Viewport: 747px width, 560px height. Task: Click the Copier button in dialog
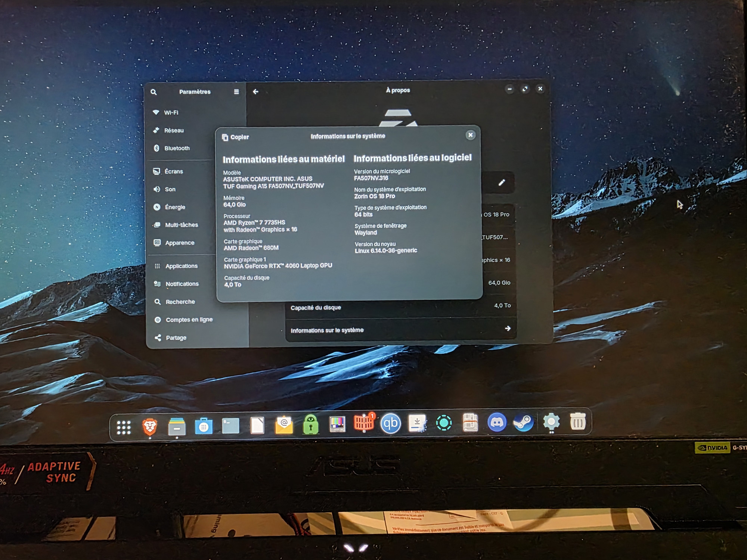235,137
